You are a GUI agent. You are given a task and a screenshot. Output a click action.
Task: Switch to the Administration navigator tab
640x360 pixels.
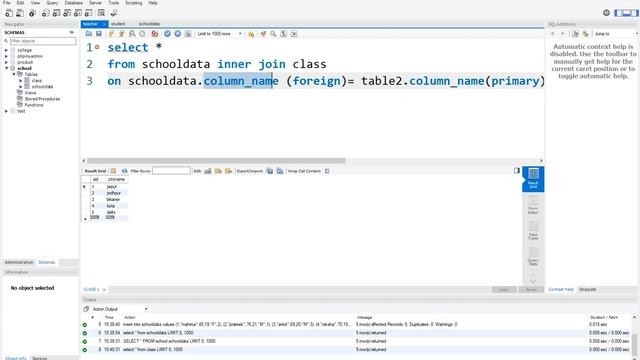coord(19,262)
